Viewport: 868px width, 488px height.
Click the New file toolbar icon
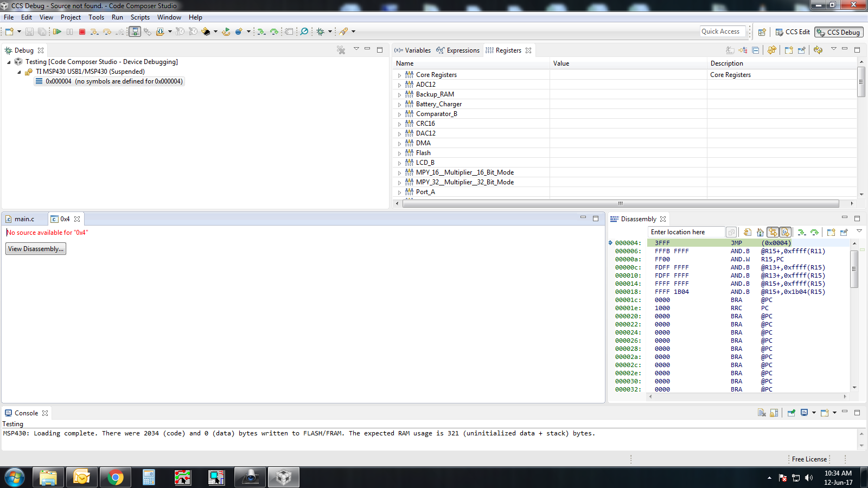(x=9, y=31)
